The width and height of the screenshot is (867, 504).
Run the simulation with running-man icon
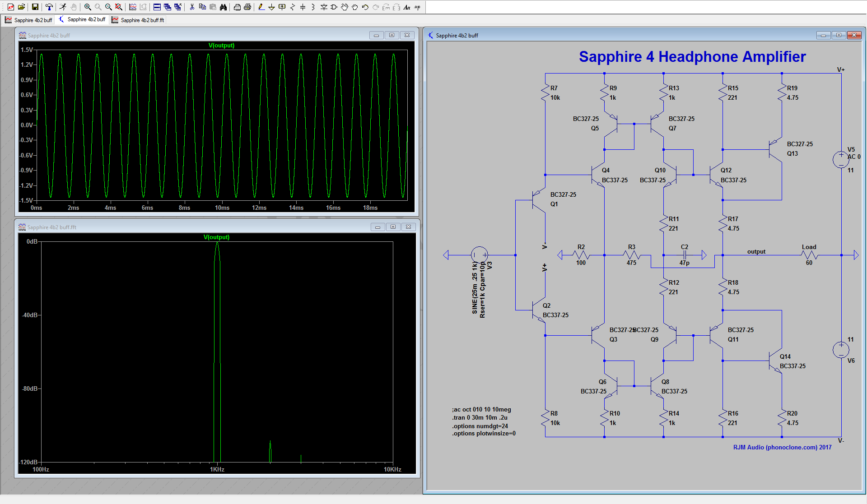click(63, 7)
